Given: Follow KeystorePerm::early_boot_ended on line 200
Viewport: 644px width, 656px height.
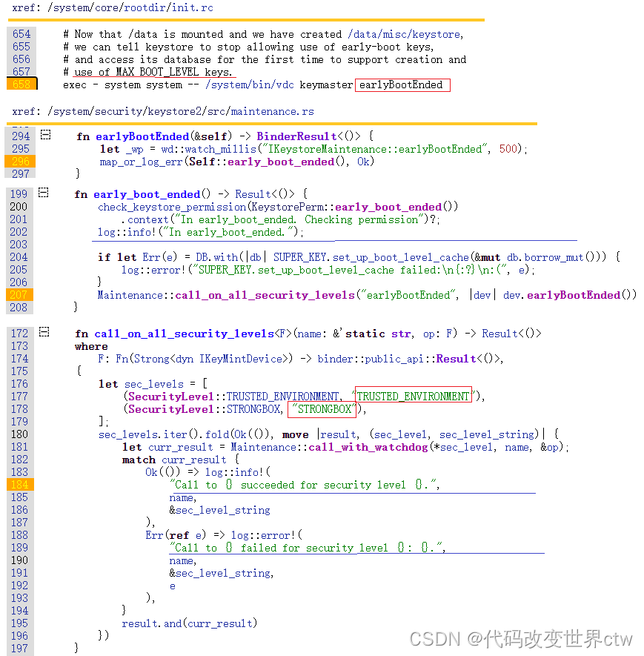Looking at the screenshot, I should pyautogui.click(x=388, y=207).
